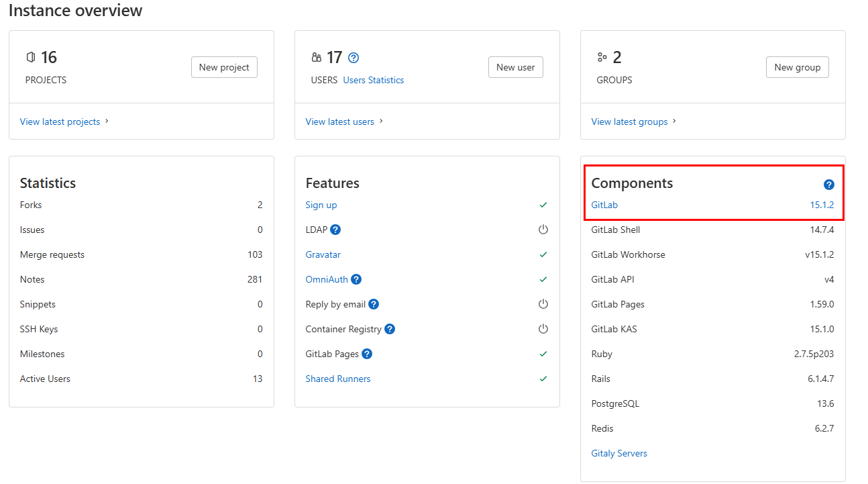868x484 pixels.
Task: Open the Users Statistics link
Action: 374,80
